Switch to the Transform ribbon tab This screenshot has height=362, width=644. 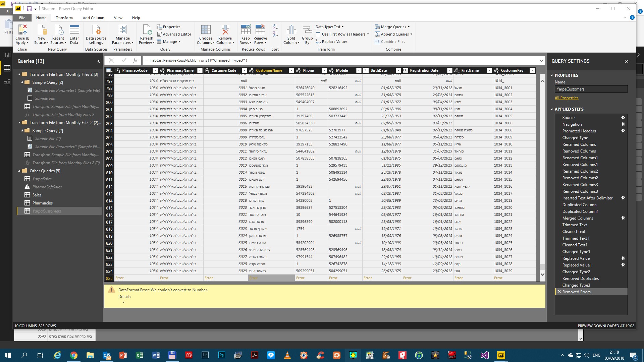point(64,18)
